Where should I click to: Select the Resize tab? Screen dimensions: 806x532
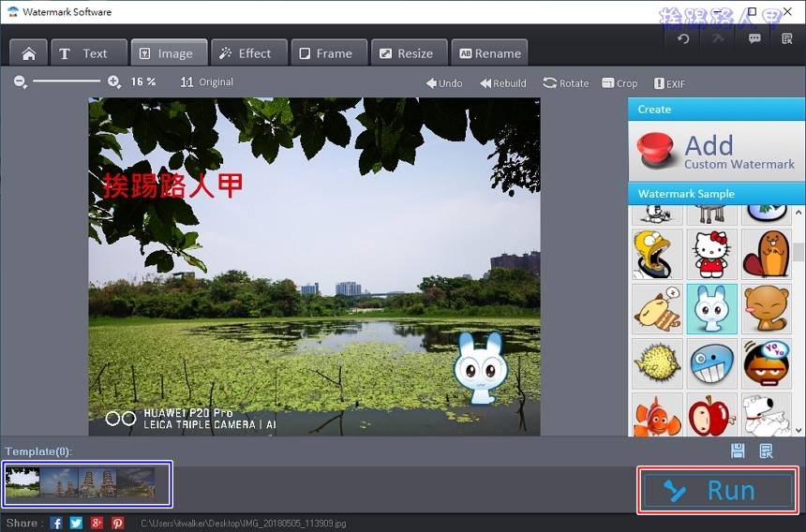click(407, 53)
